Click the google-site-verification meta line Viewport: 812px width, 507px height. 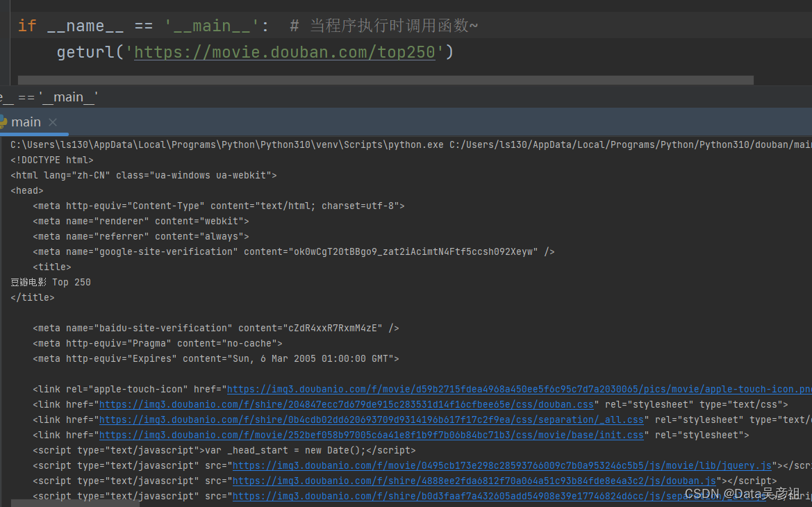coord(294,251)
